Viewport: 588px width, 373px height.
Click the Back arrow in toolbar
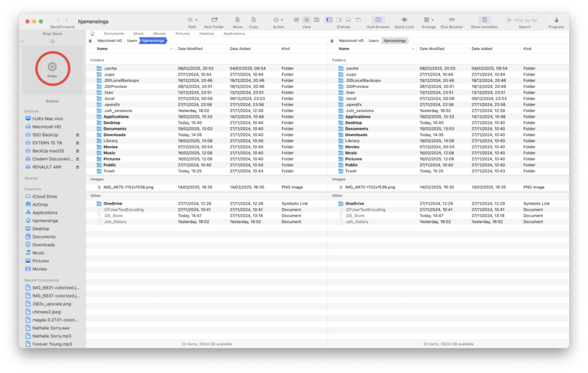(x=58, y=20)
